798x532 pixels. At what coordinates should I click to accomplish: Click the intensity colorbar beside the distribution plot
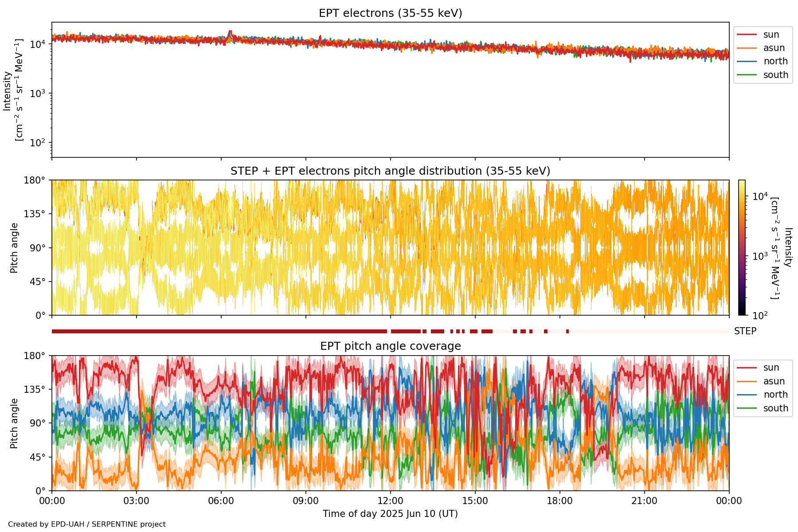(x=742, y=247)
